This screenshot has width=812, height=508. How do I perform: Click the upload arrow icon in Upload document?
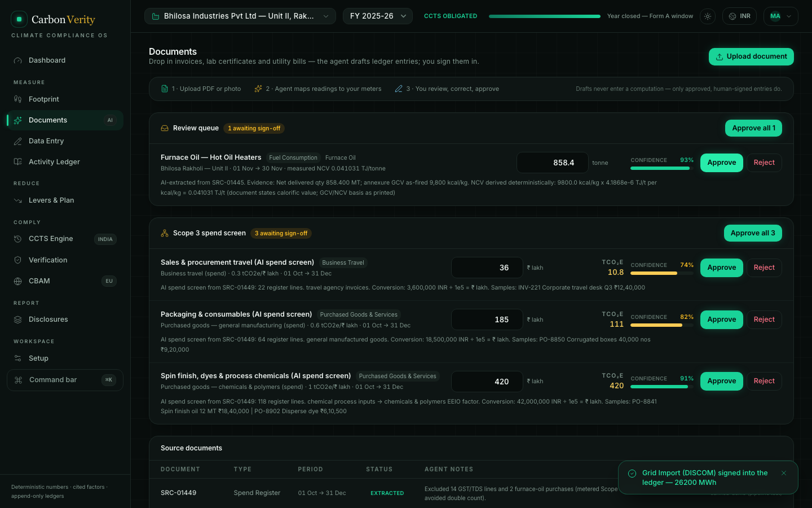[720, 57]
